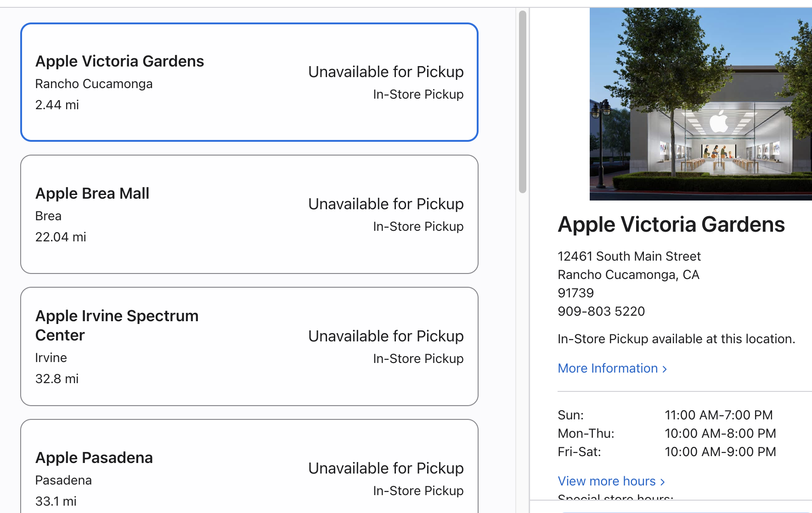Click In-Store Pickup label on Irvine card
The width and height of the screenshot is (812, 513).
coord(418,358)
